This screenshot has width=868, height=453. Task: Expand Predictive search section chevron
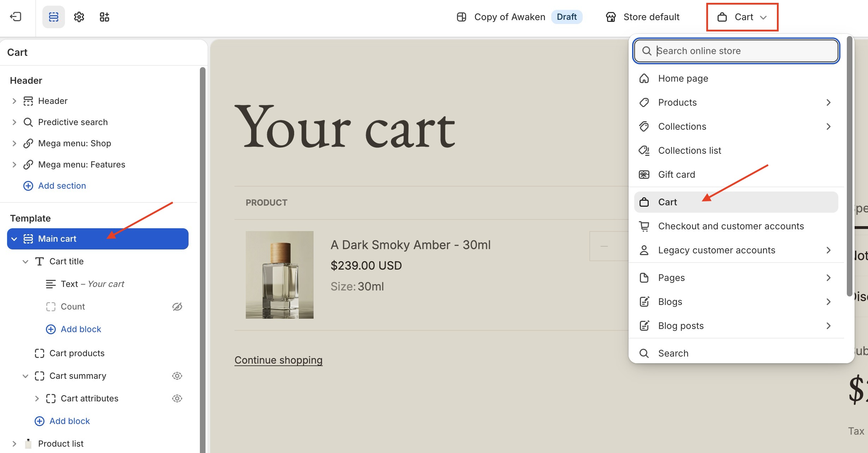[x=14, y=122]
